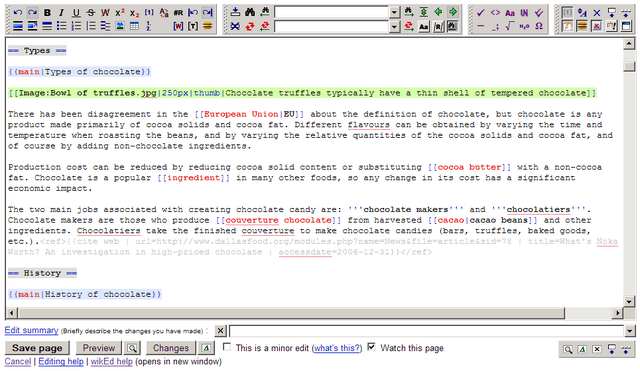
Task: Insert a table using the grid icon
Action: pyautogui.click(x=134, y=27)
